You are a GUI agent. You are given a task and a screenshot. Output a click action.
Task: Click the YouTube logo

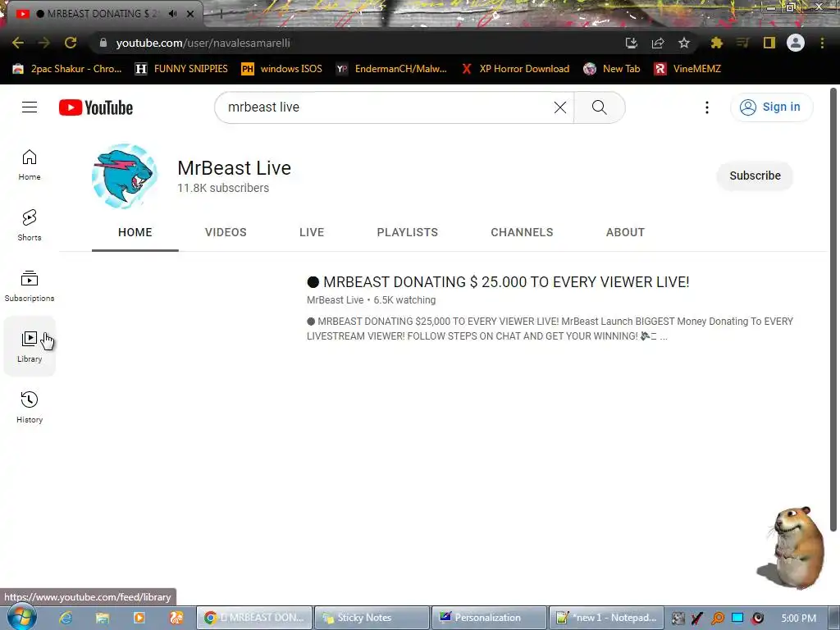click(96, 107)
